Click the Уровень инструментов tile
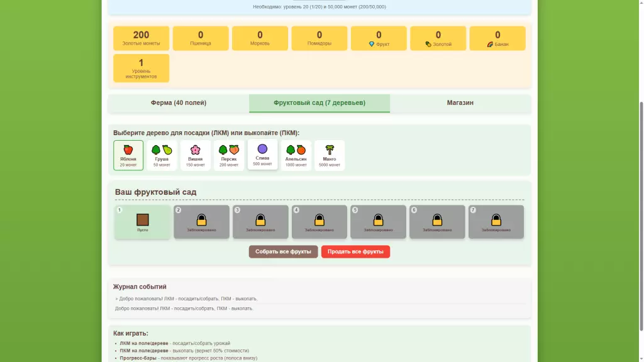The image size is (644, 362). coord(141,68)
